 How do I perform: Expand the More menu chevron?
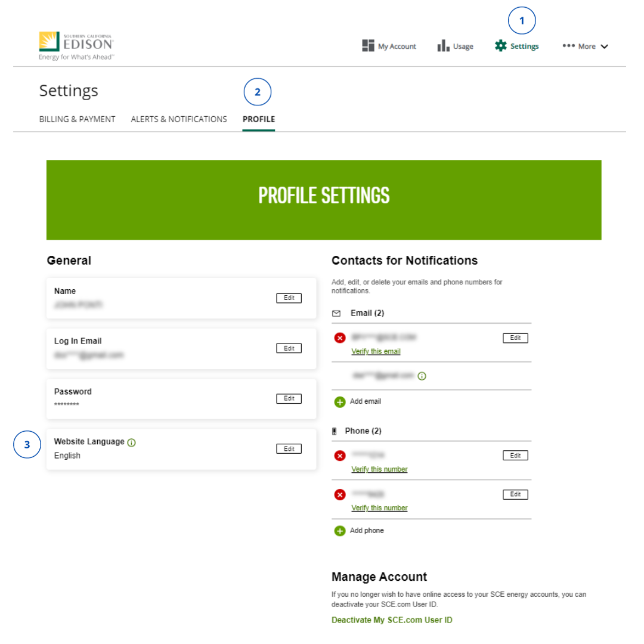coord(604,47)
